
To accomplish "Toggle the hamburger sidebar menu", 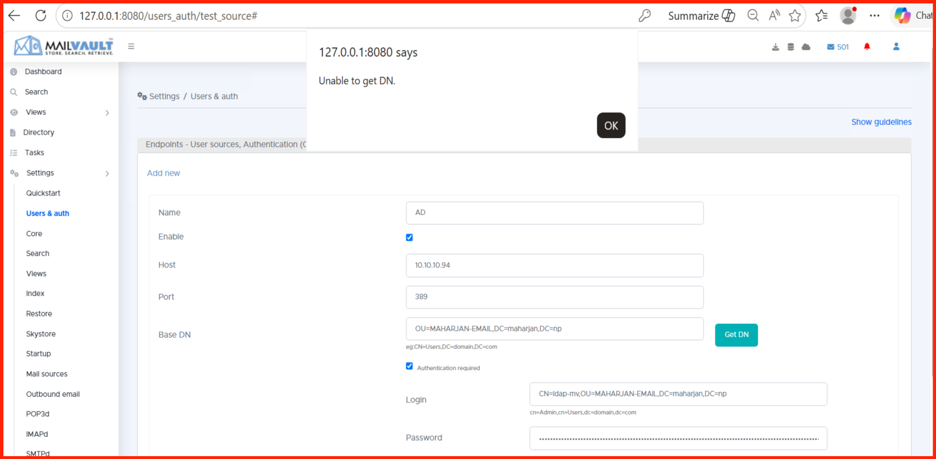I will click(131, 46).
